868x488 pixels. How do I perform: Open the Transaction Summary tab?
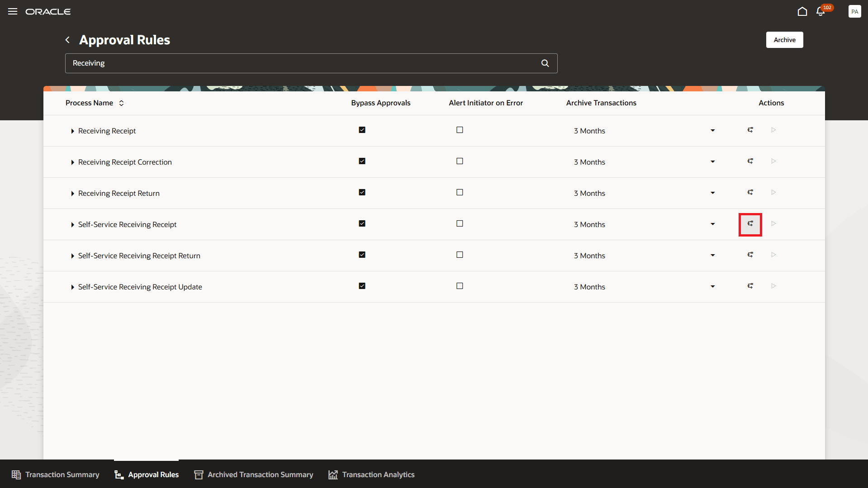click(55, 474)
